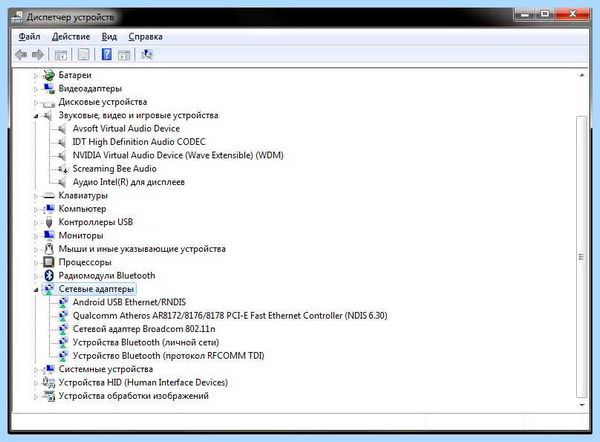Viewport: 600px width, 442px height.
Task: Click the Scan for hardware changes icon
Action: 147,54
